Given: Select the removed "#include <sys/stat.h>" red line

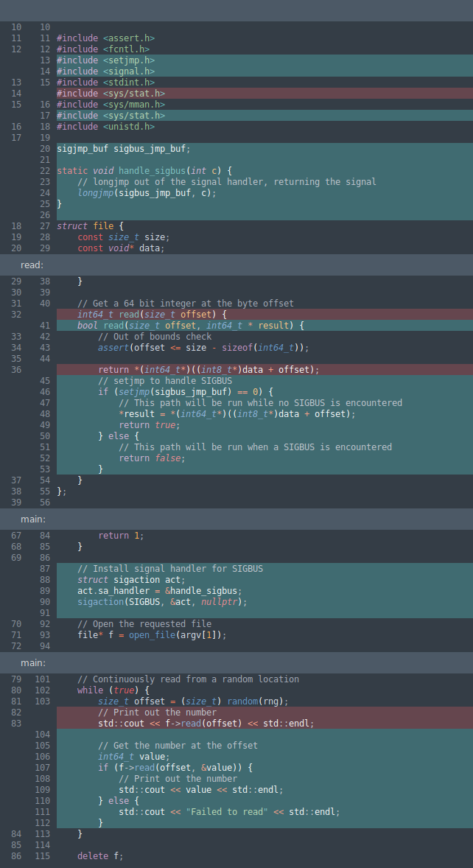Looking at the screenshot, I should pos(111,94).
